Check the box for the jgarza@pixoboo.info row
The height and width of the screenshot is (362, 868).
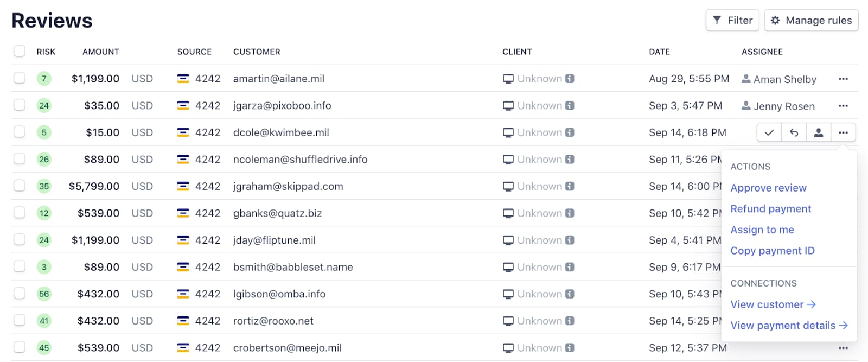(20, 105)
